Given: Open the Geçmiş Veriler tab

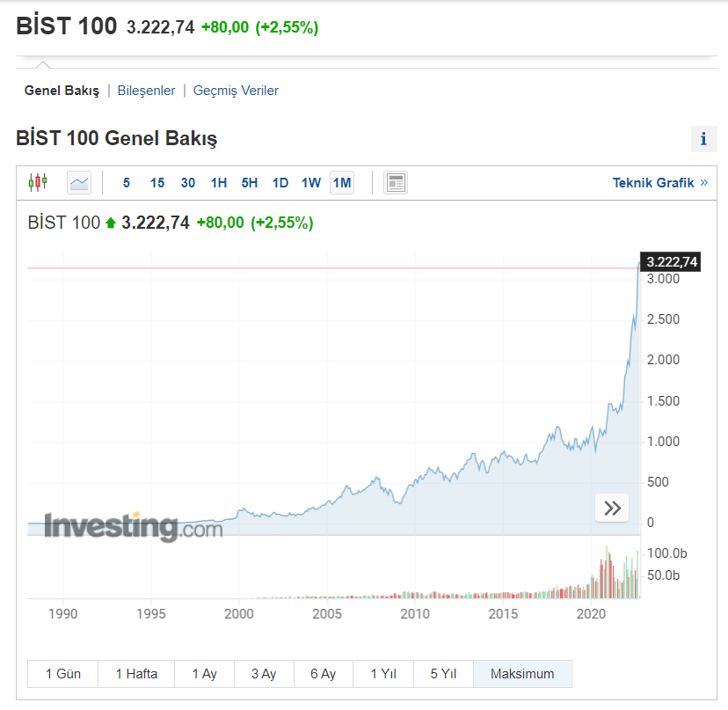Looking at the screenshot, I should pyautogui.click(x=236, y=90).
